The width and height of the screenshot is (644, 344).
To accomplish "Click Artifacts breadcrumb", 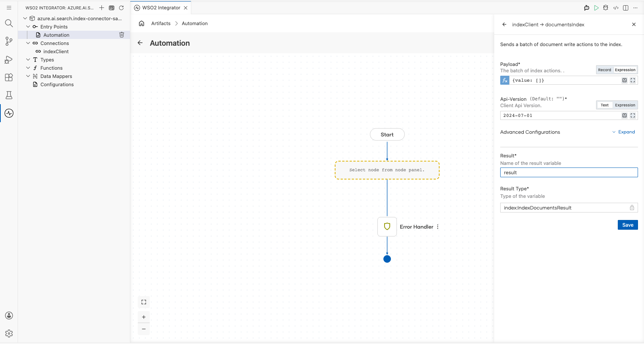I will coord(161,23).
